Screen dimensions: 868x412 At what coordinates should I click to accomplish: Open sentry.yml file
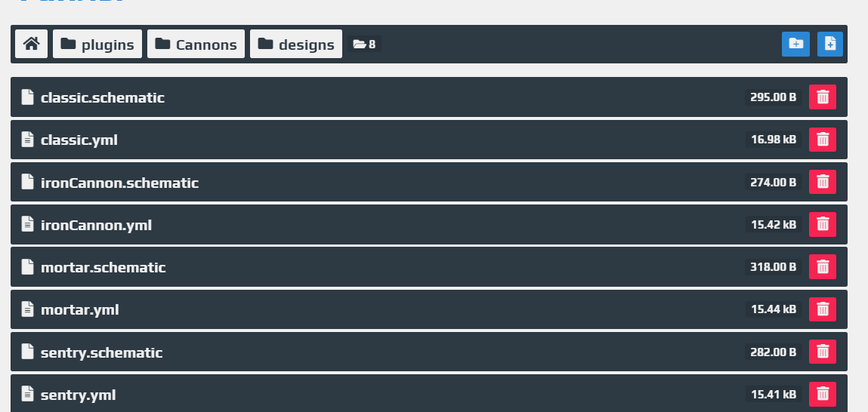coord(78,395)
